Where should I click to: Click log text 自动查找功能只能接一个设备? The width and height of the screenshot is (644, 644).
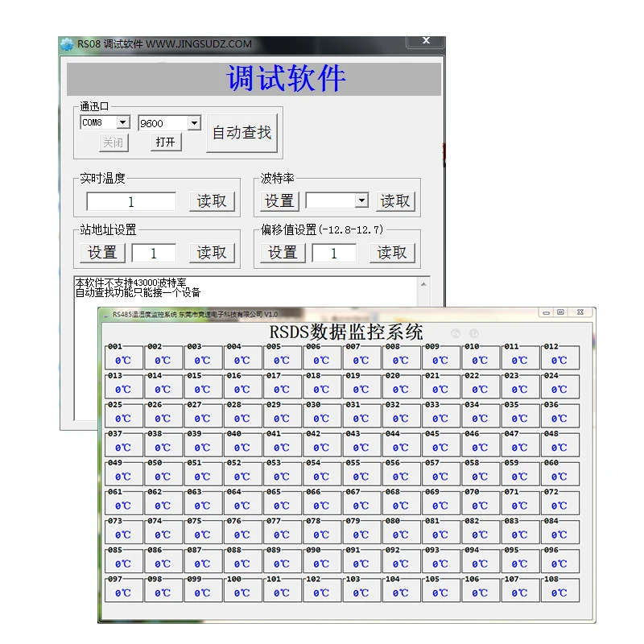(x=138, y=292)
